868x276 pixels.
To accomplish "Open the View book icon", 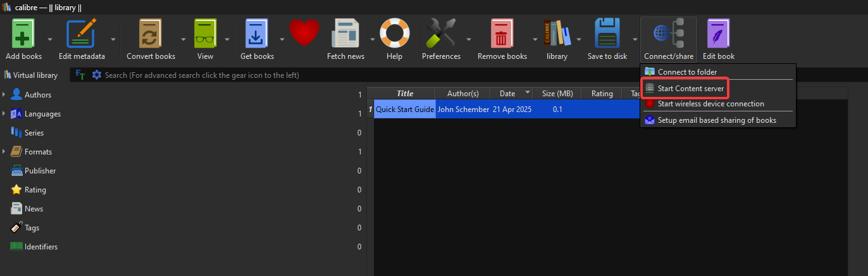I will 205,34.
